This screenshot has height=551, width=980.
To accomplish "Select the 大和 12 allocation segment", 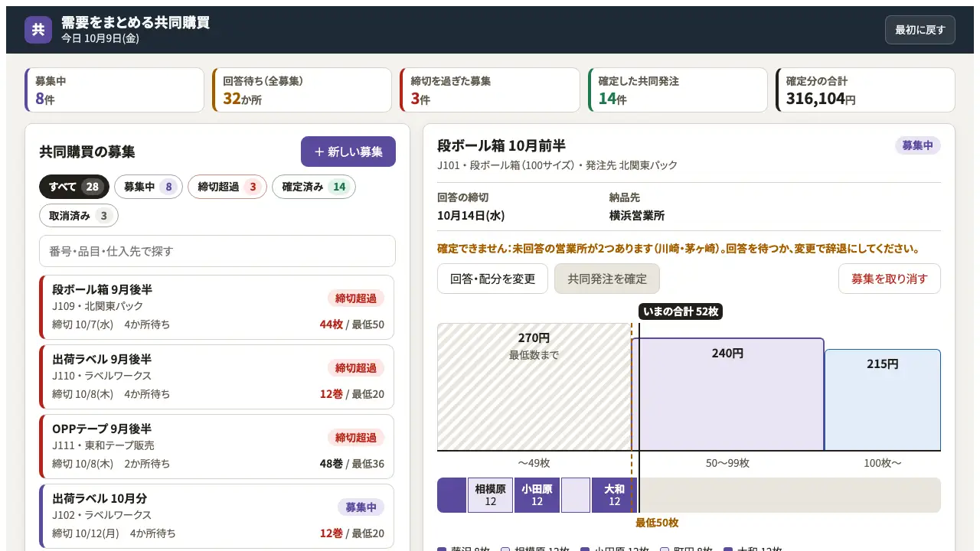I will (x=614, y=495).
